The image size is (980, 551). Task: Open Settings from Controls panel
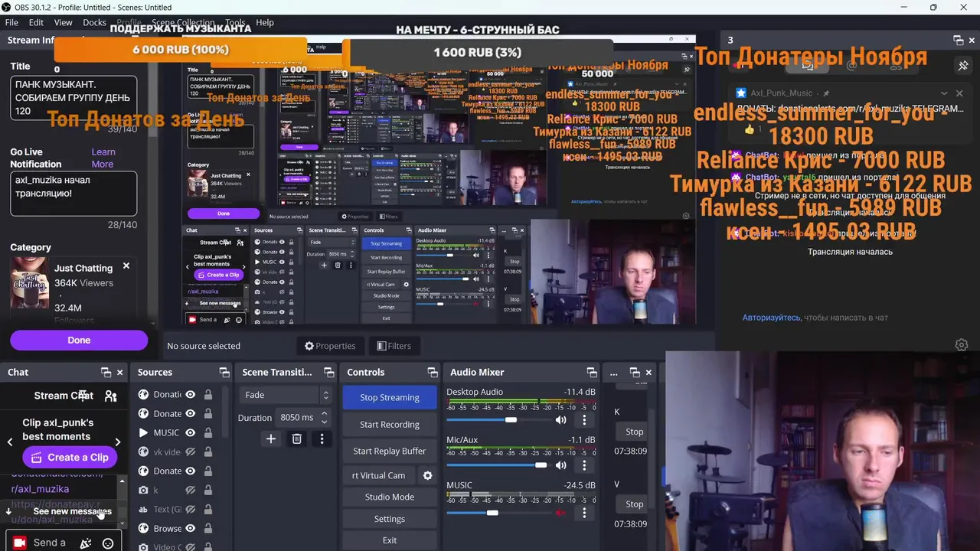point(390,519)
